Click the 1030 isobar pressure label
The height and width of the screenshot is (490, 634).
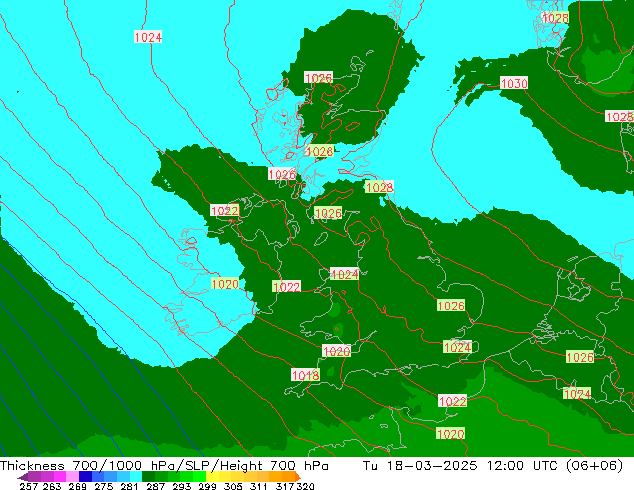(514, 83)
